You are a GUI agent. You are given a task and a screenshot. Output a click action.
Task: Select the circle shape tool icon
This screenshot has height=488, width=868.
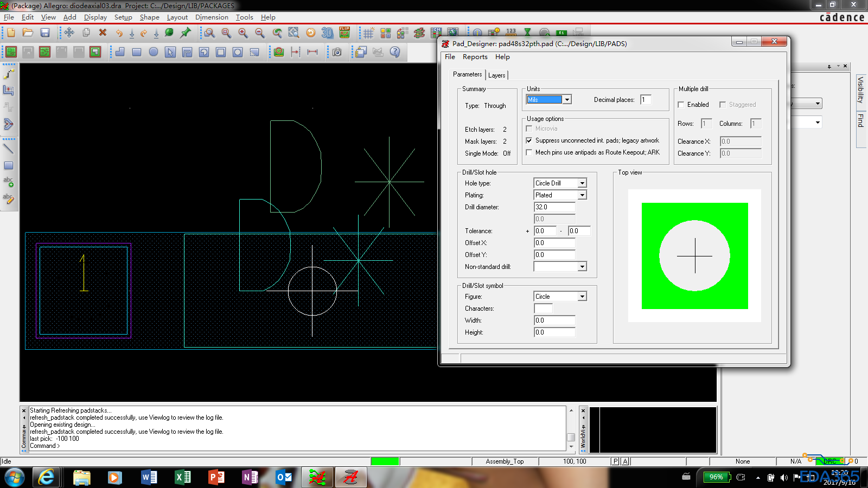click(154, 52)
